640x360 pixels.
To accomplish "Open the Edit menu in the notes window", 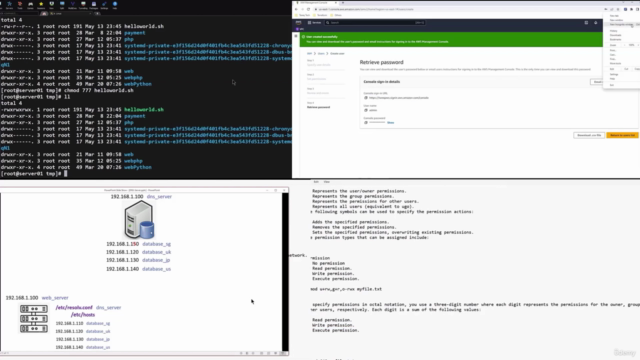I will coord(316,182).
